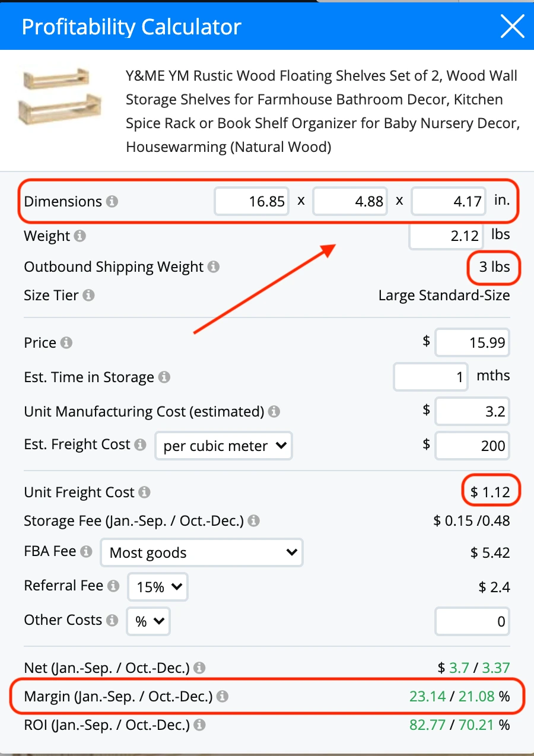534x756 pixels.
Task: Click info icon for Outbound Shipping Weight
Action: (214, 267)
